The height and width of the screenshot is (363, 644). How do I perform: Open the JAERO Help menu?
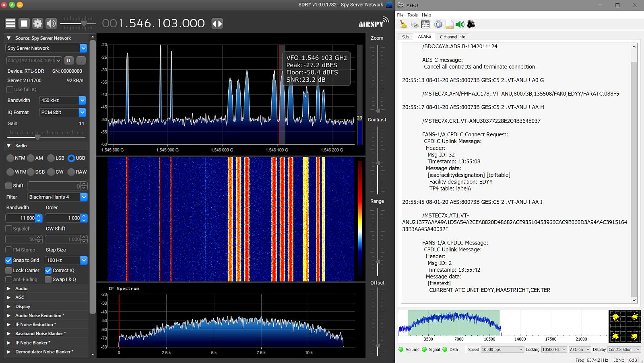click(426, 15)
